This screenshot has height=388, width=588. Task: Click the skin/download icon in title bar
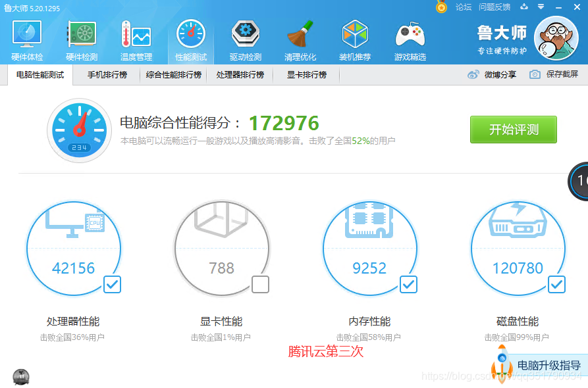coord(524,7)
